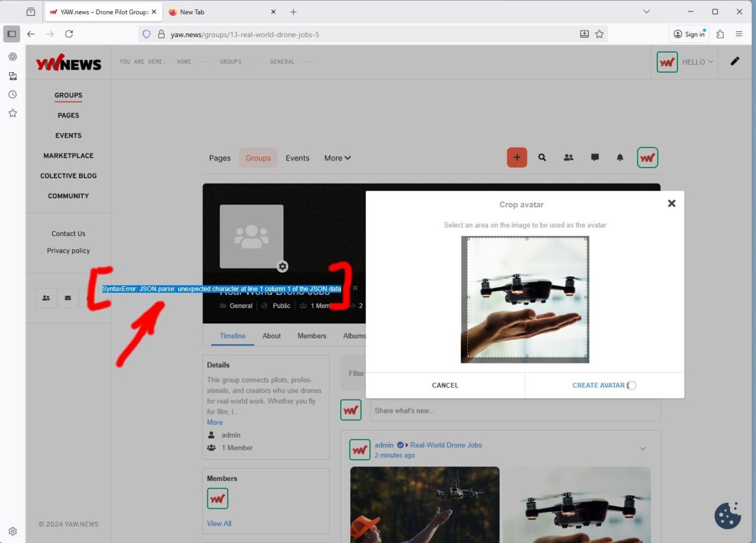Click the Share what's new field

pyautogui.click(x=514, y=411)
